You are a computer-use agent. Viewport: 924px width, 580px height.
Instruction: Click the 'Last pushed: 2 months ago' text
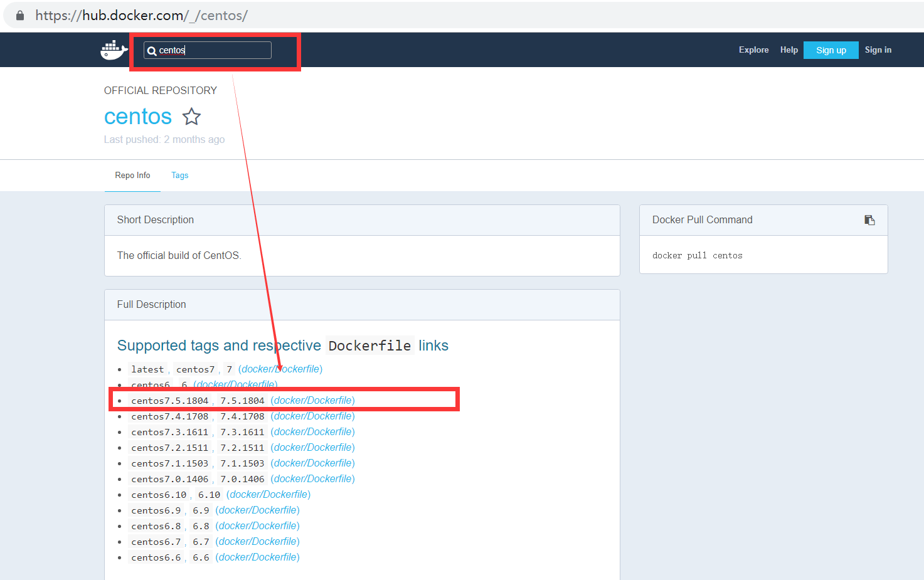click(164, 140)
